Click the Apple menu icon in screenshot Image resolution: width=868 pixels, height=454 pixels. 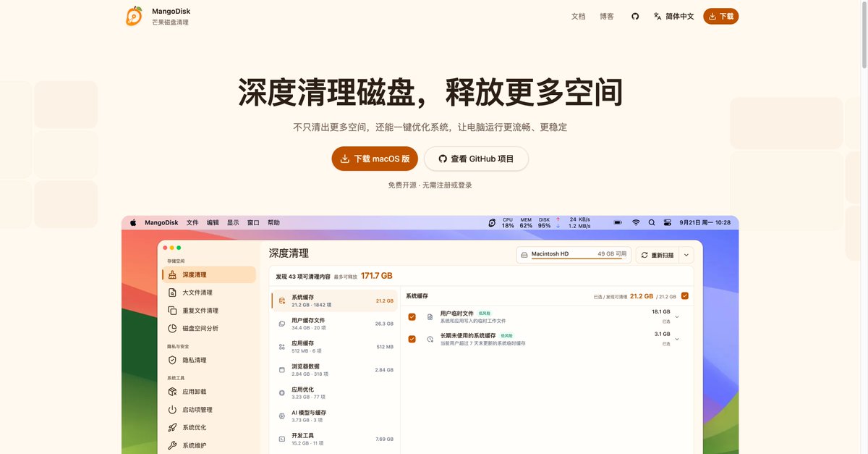(133, 223)
